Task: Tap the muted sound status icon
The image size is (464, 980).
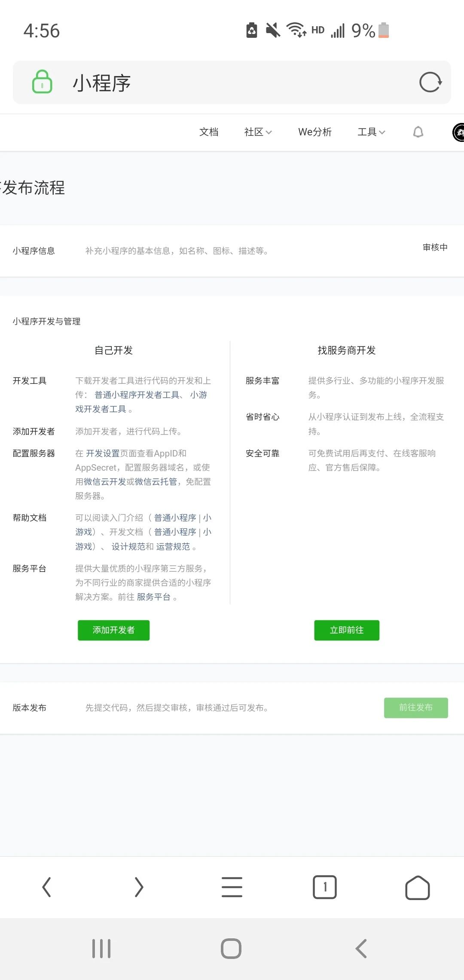Action: coord(273,30)
